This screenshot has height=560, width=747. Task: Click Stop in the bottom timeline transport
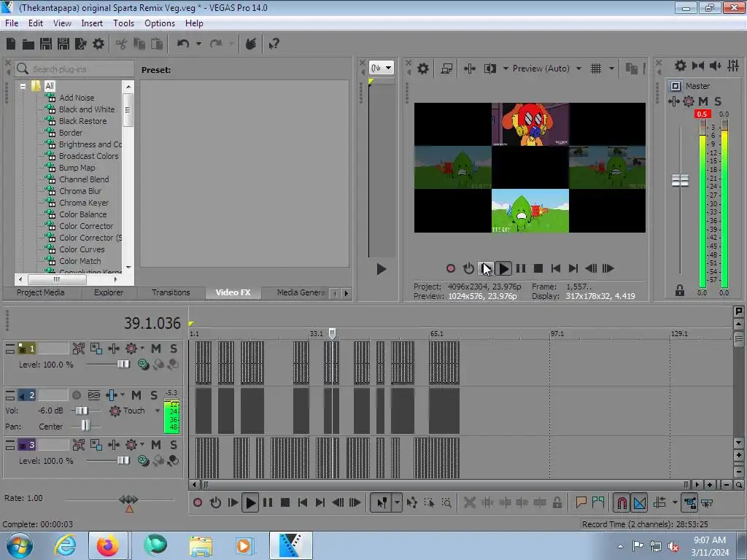click(x=285, y=502)
